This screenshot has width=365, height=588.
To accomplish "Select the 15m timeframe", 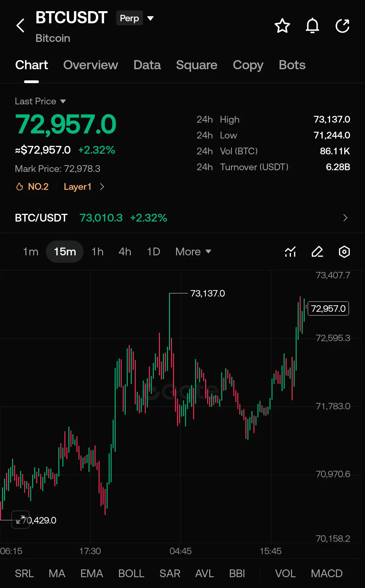I will pyautogui.click(x=65, y=252).
